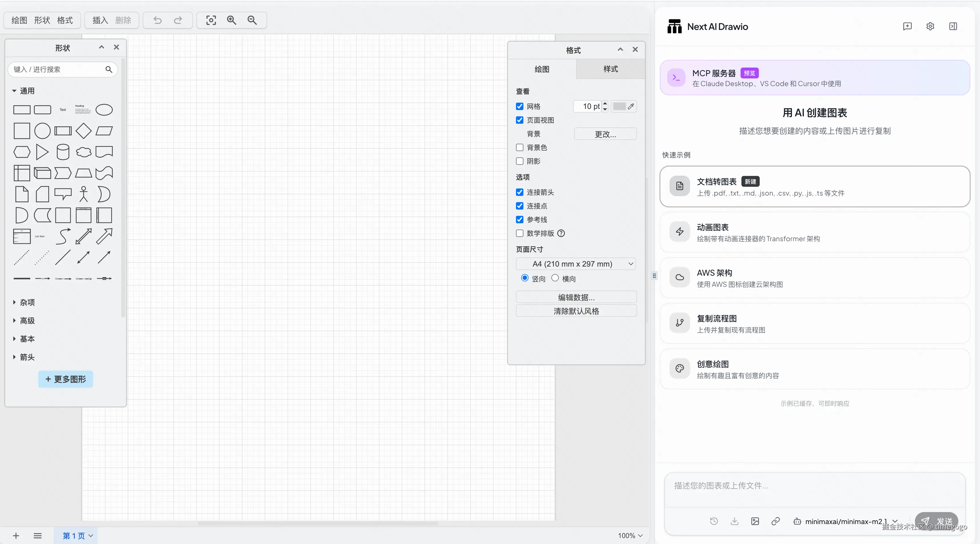Enable the 阴影 shadow checkbox
Viewport: 980px width, 544px height.
(x=520, y=161)
